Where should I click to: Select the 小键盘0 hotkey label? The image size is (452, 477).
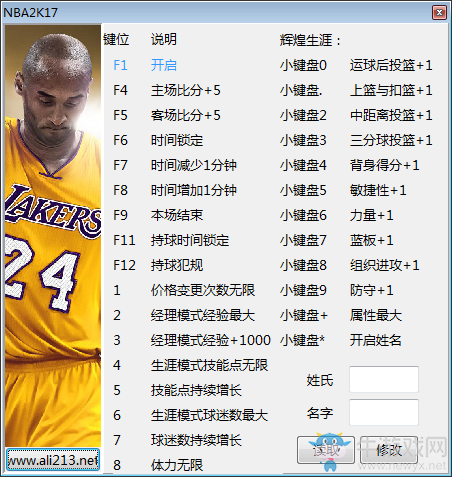click(x=303, y=65)
